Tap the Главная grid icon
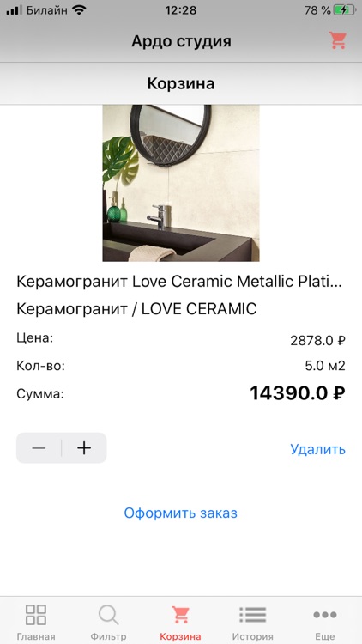 point(36,615)
